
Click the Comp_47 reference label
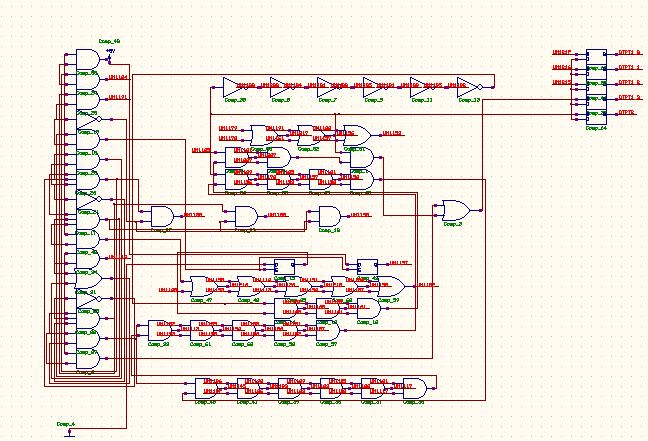202,300
